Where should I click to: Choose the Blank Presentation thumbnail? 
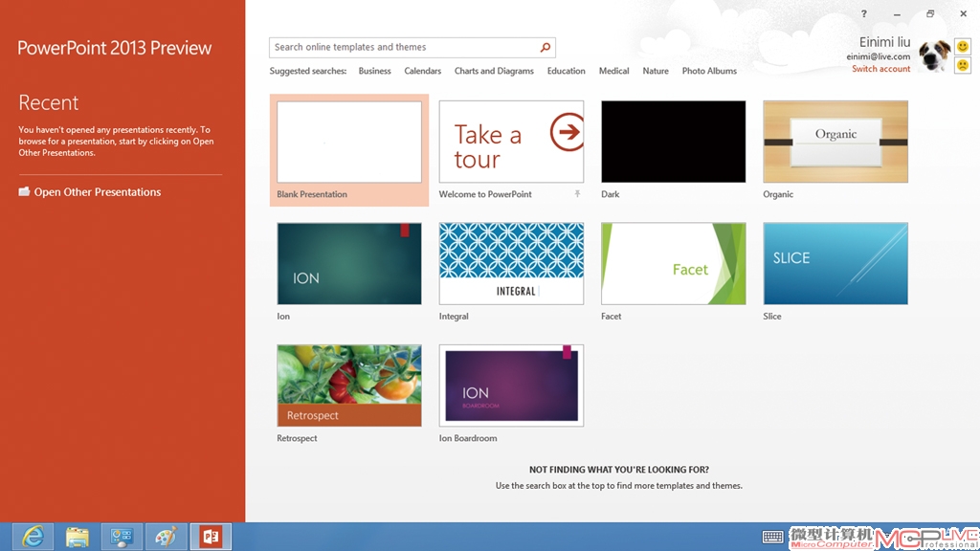(349, 142)
